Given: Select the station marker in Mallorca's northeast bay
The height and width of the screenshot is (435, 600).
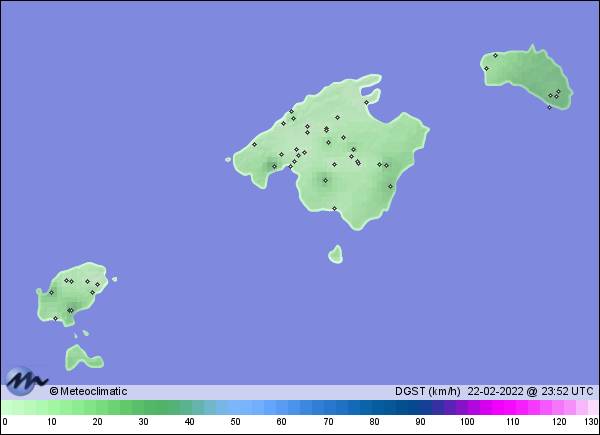Looking at the screenshot, I should point(366,102).
